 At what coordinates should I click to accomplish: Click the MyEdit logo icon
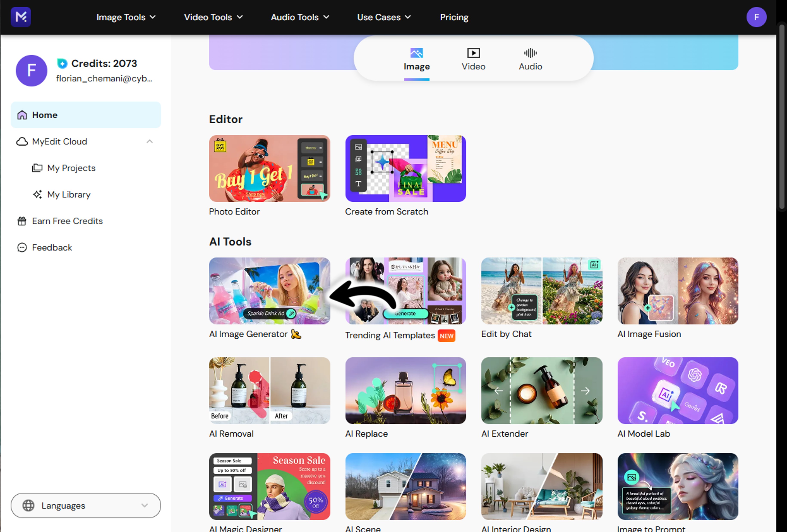click(21, 17)
